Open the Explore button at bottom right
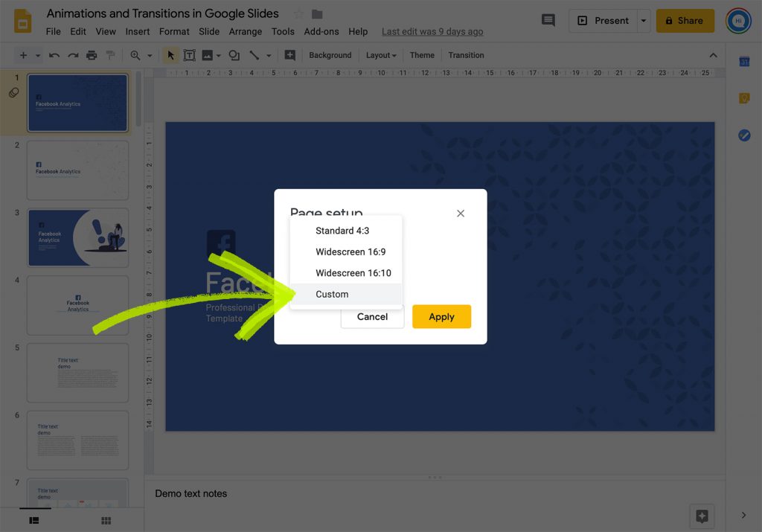The image size is (762, 532). 702,516
